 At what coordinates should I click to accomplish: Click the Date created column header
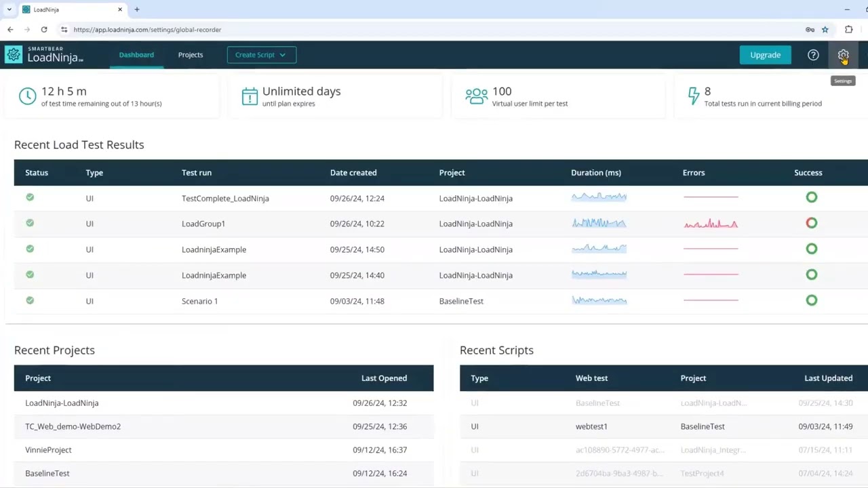353,173
